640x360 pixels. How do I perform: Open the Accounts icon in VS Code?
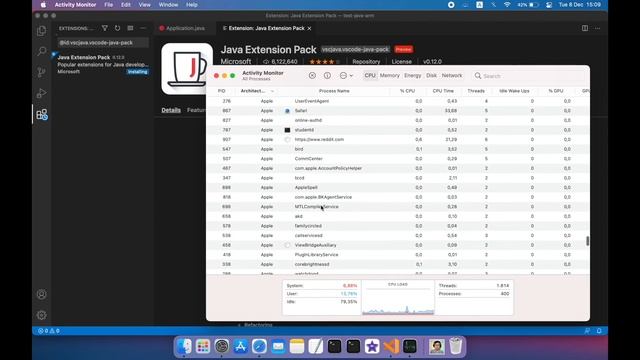point(42,294)
